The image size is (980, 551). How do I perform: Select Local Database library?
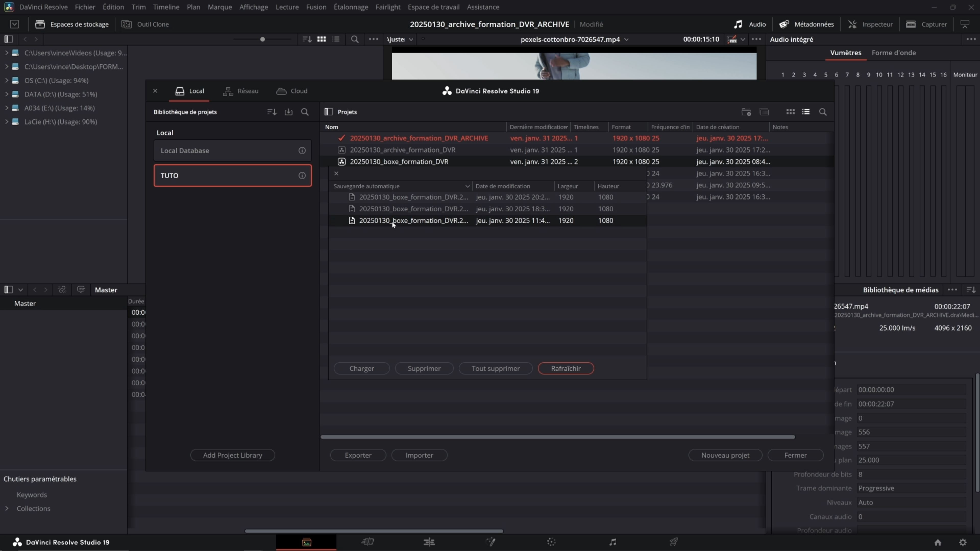coord(232,151)
